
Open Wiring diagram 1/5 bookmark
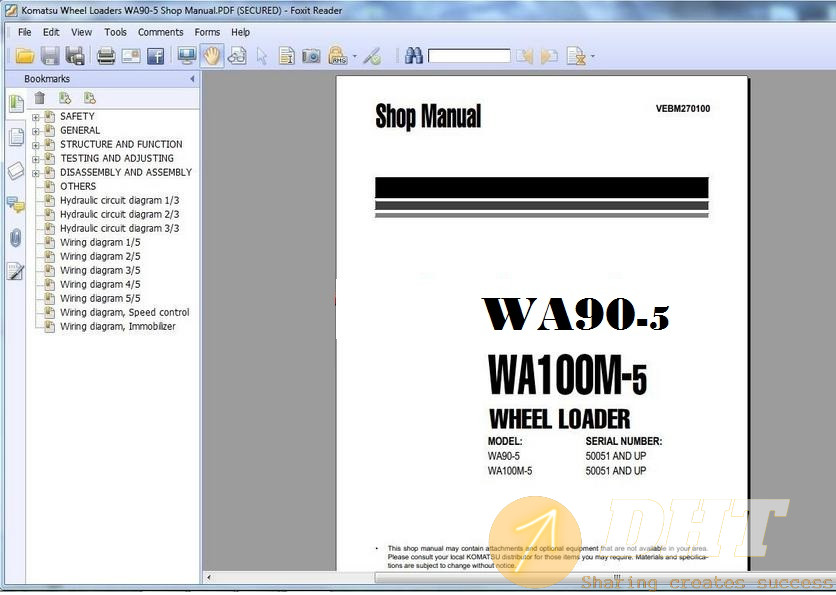click(x=100, y=242)
